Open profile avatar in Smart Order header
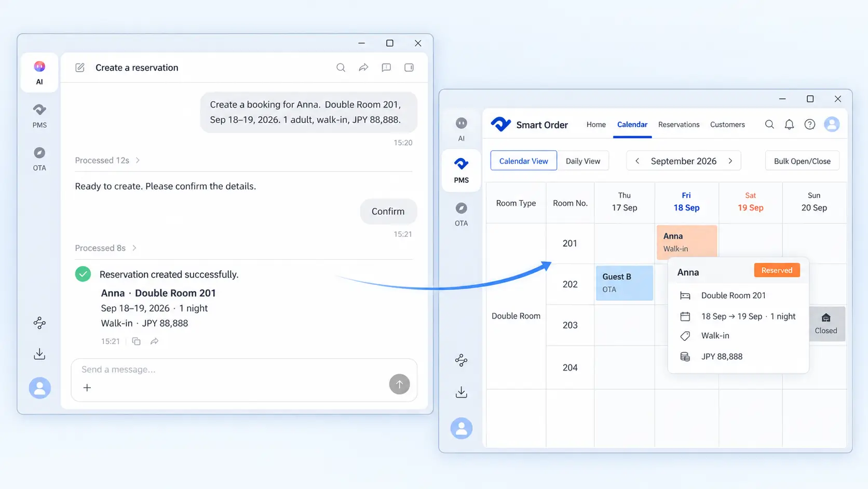The width and height of the screenshot is (868, 489). (832, 124)
